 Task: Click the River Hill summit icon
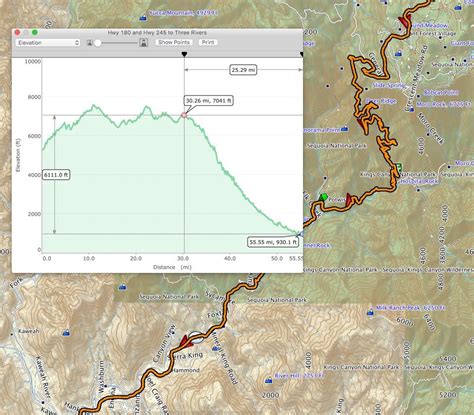268,380
